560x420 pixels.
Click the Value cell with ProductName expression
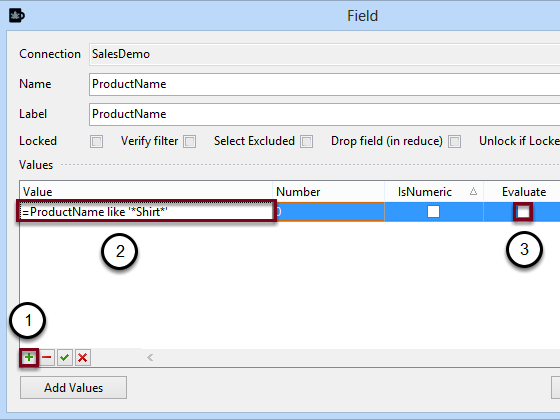pos(146,211)
